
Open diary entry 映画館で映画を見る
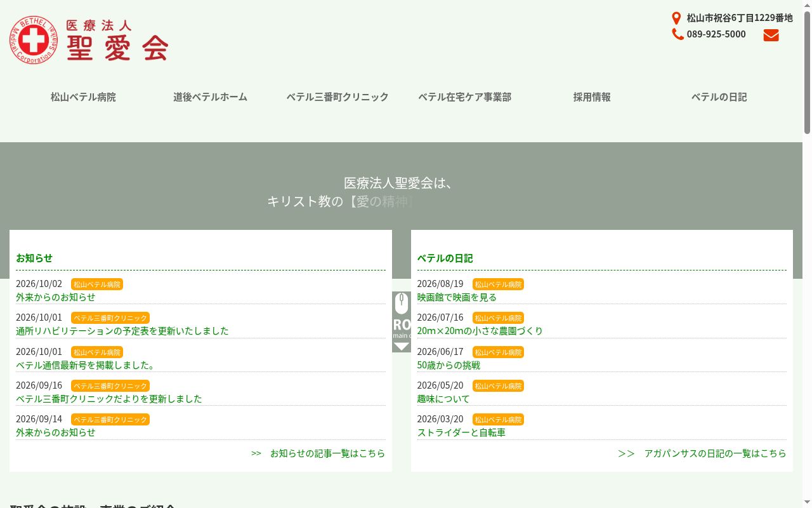[x=457, y=297]
